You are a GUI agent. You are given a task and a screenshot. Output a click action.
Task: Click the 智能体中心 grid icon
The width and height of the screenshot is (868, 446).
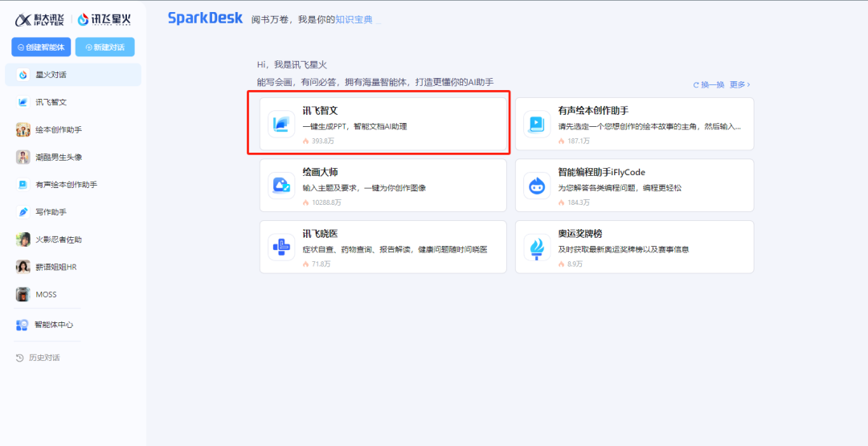coord(23,325)
